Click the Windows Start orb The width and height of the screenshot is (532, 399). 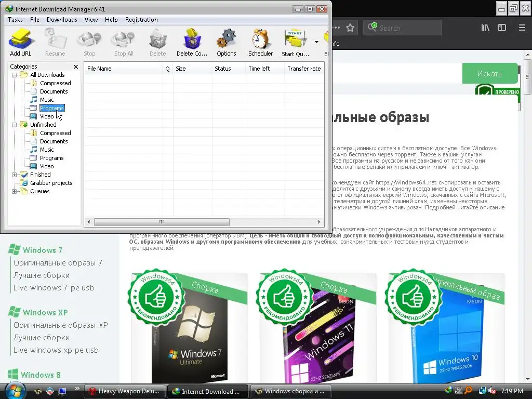pyautogui.click(x=14, y=391)
